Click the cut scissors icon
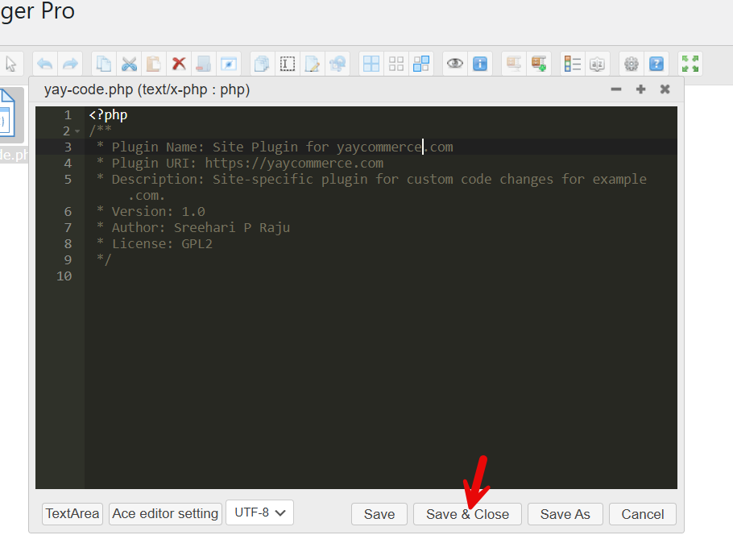The image size is (733, 560). [x=129, y=64]
